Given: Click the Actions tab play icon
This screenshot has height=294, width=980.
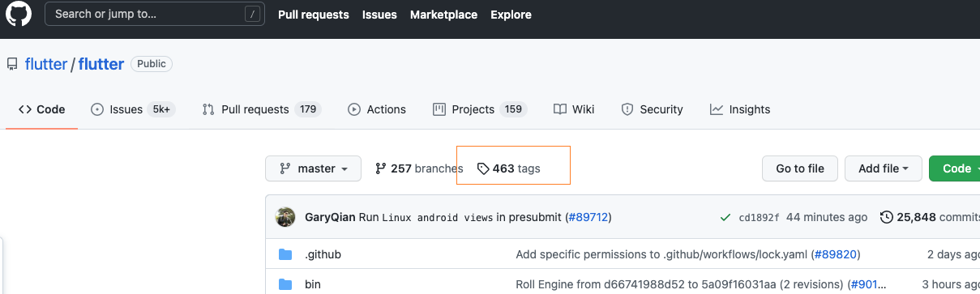Looking at the screenshot, I should pos(354,109).
